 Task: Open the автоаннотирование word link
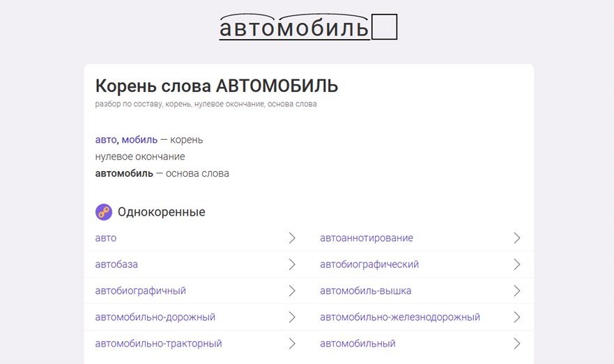tap(367, 238)
